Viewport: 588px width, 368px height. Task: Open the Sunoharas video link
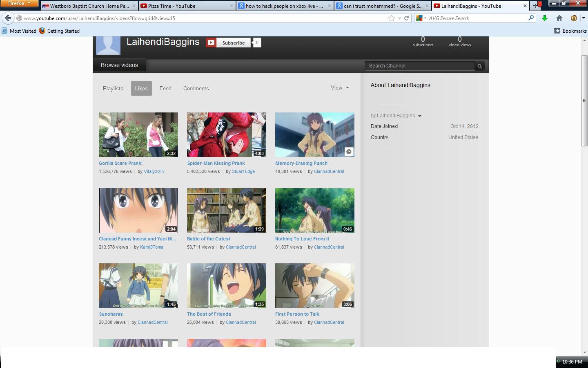point(111,314)
